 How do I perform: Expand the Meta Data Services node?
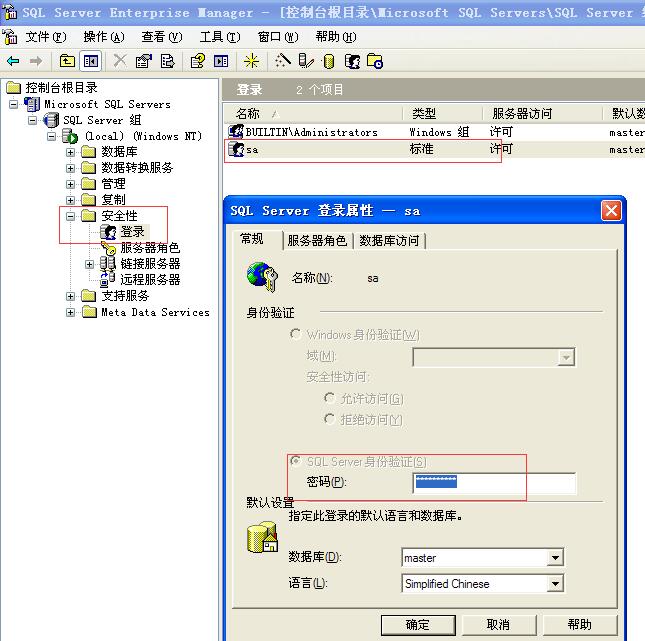point(70,312)
